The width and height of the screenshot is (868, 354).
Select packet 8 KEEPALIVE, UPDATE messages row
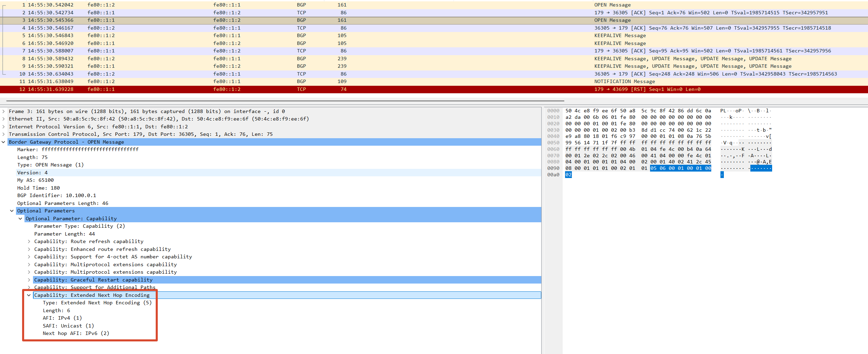point(434,59)
